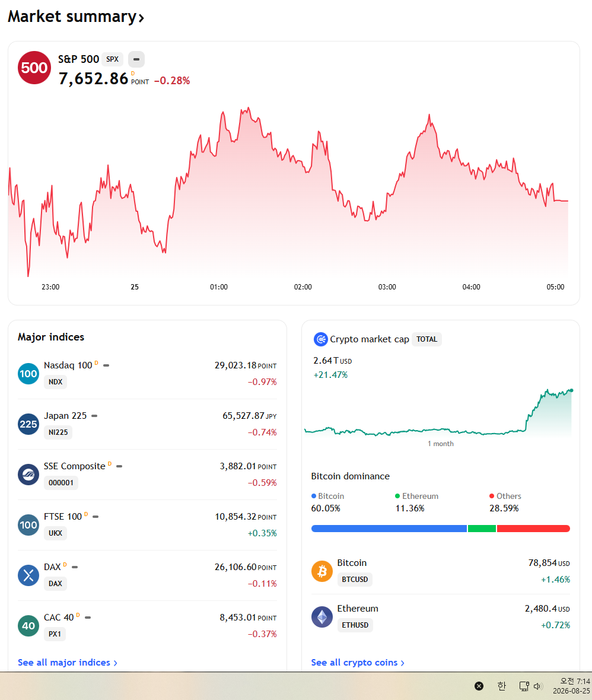Image resolution: width=592 pixels, height=700 pixels.
Task: Open the volume speaker tray icon
Action: tap(538, 686)
